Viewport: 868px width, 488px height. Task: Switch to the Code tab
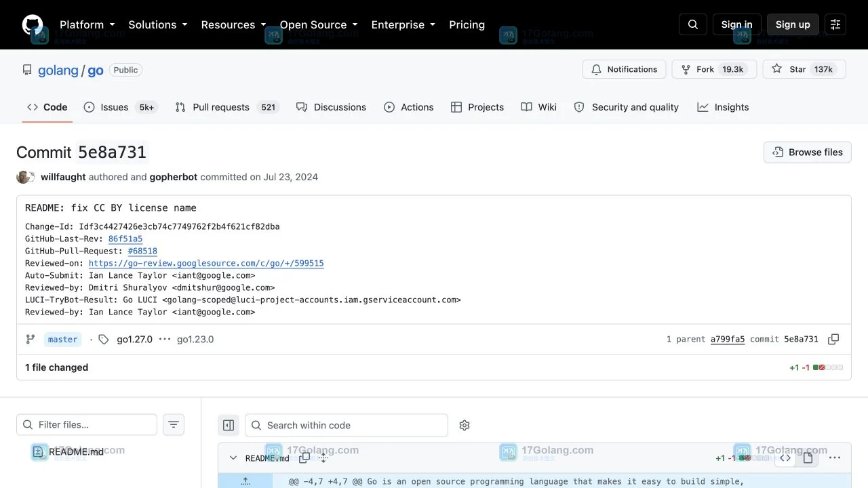pos(47,107)
